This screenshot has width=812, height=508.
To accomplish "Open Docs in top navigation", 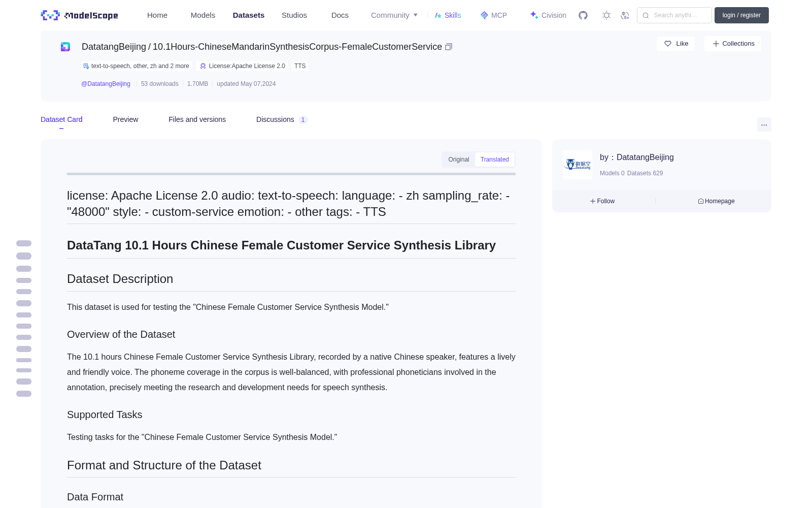I will click(x=340, y=15).
